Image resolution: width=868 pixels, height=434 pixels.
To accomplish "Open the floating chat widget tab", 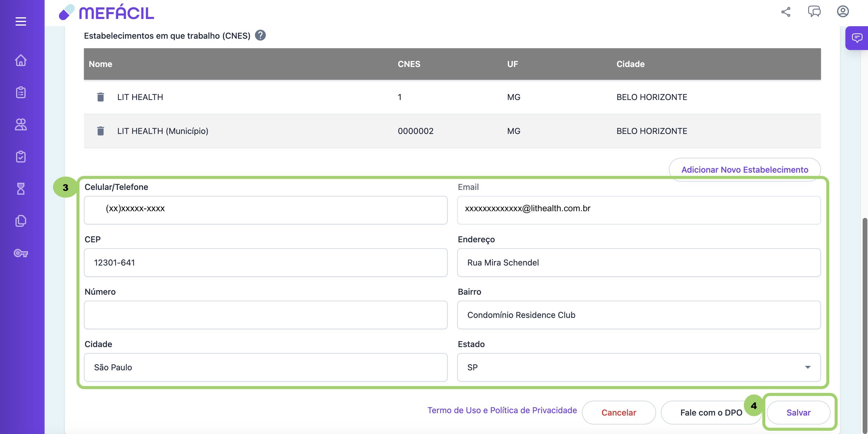I will (x=857, y=38).
